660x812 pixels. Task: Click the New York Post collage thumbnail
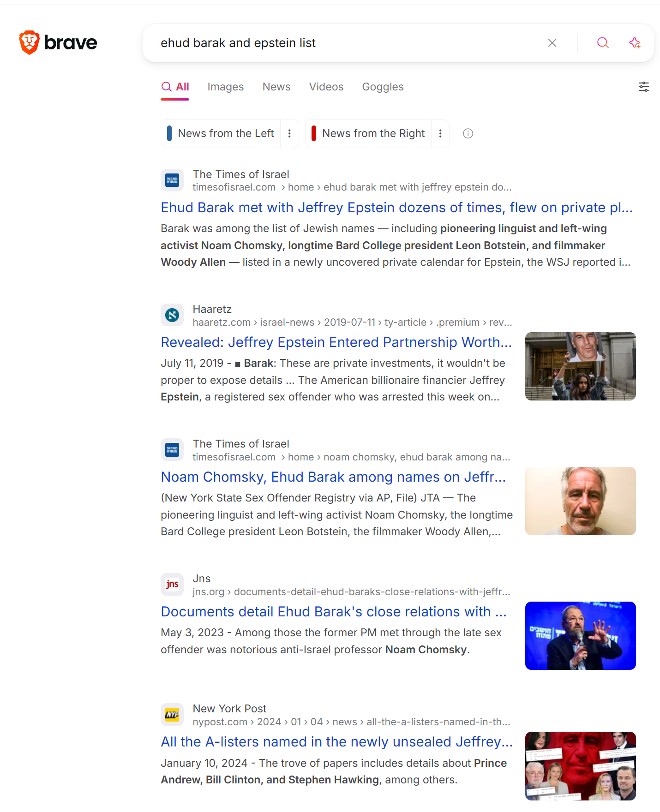pos(581,766)
